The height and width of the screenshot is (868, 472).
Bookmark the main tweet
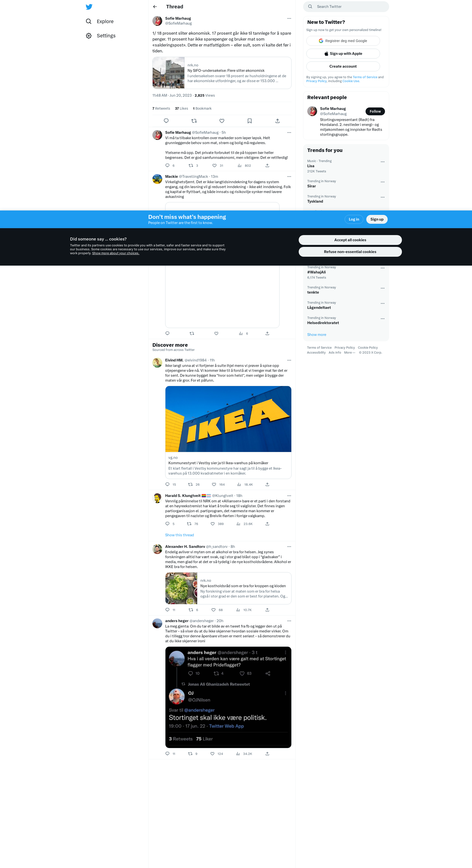pyautogui.click(x=250, y=121)
